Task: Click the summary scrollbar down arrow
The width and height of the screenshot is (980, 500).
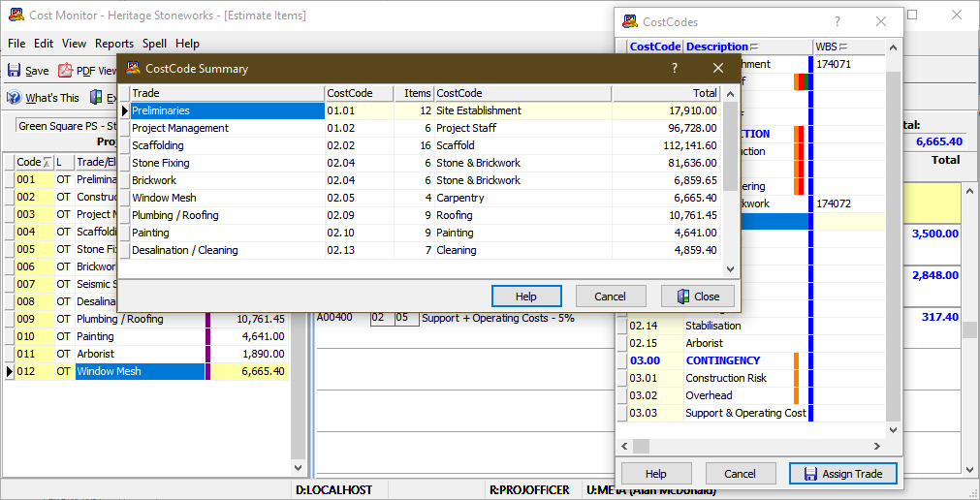Action: pyautogui.click(x=729, y=268)
